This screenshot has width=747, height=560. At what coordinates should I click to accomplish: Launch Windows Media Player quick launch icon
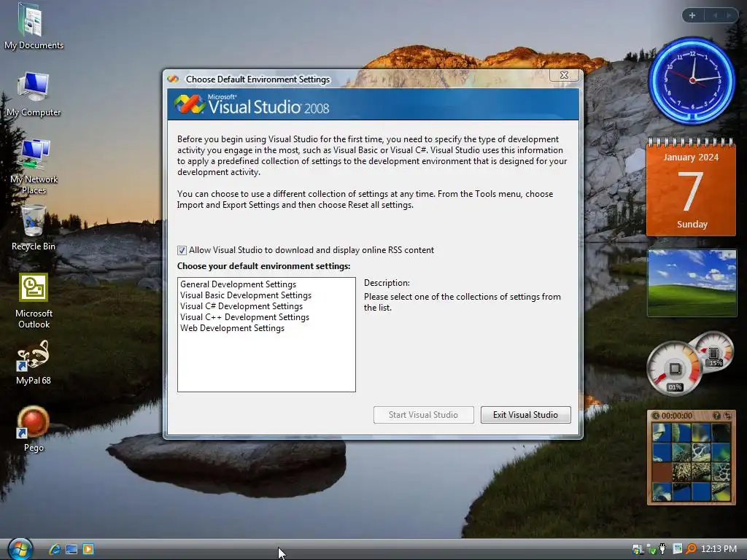[88, 549]
